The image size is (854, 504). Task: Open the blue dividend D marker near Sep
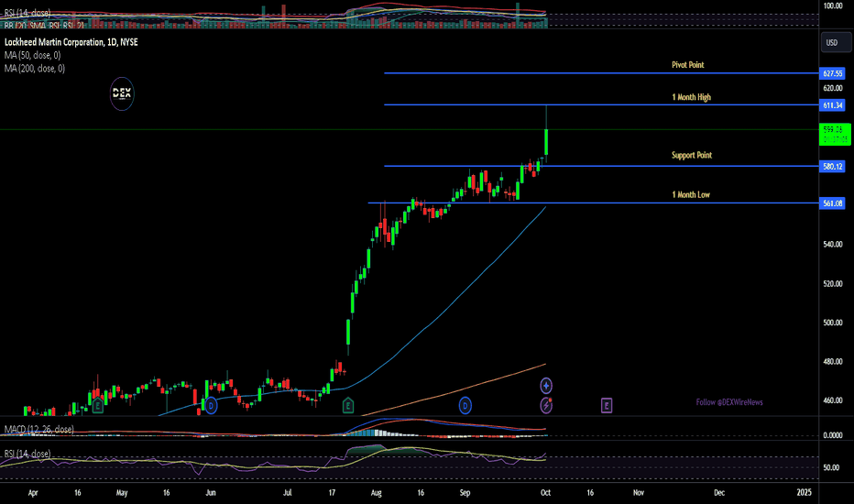click(x=465, y=405)
